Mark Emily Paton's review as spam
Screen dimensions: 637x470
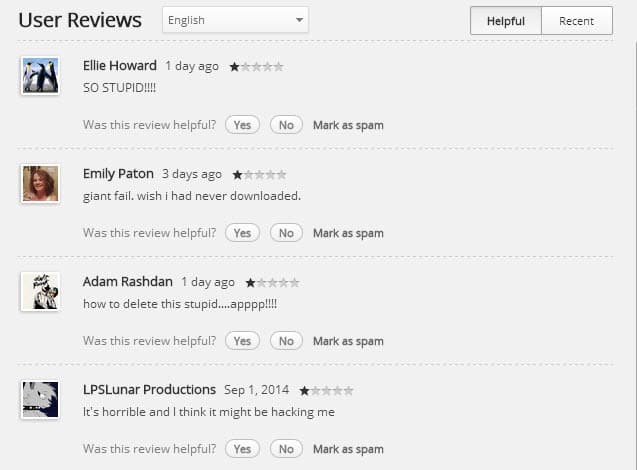tap(348, 233)
